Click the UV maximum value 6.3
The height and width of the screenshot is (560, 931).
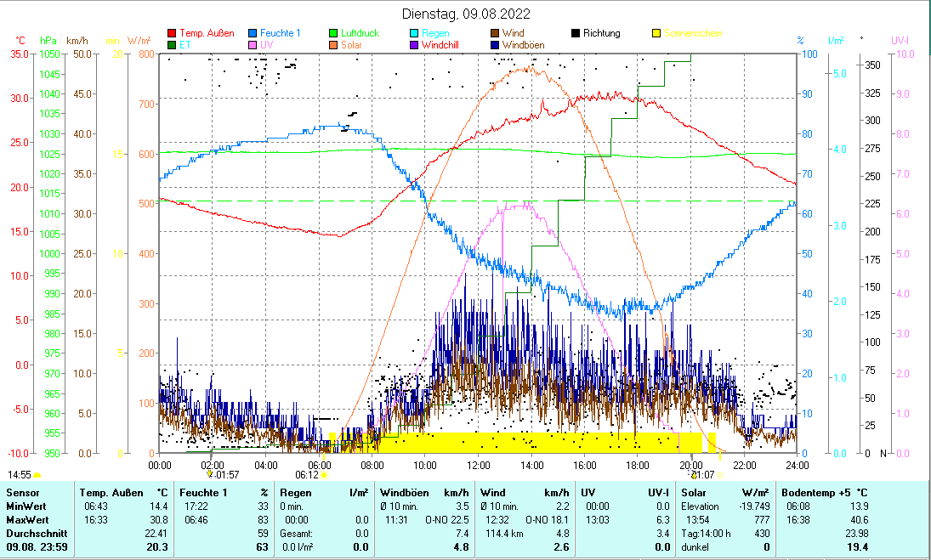click(x=663, y=520)
